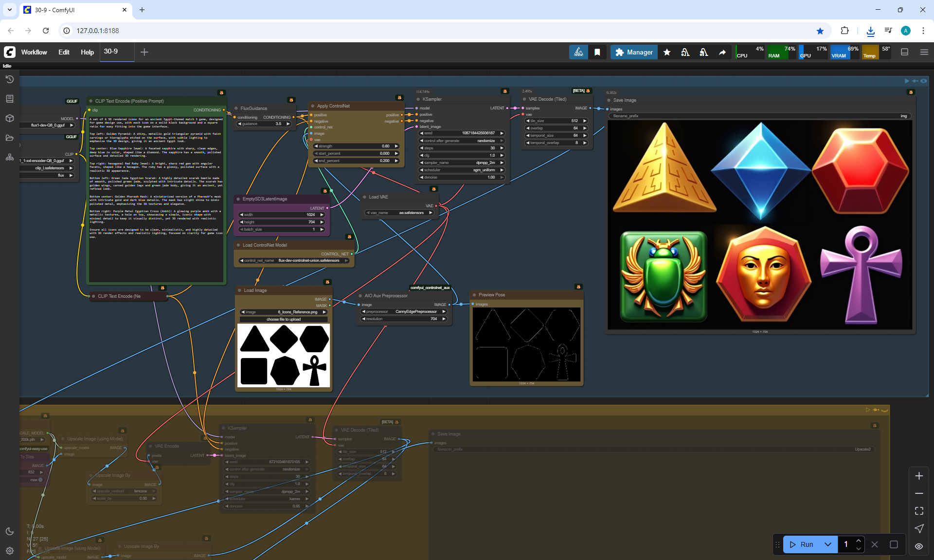Viewport: 934px width, 560px height.
Task: Toggle dark theme moon icon
Action: pyautogui.click(x=9, y=531)
